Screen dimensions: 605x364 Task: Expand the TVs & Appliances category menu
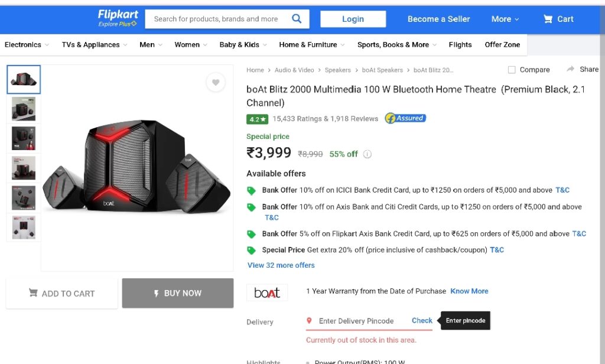[x=95, y=45]
